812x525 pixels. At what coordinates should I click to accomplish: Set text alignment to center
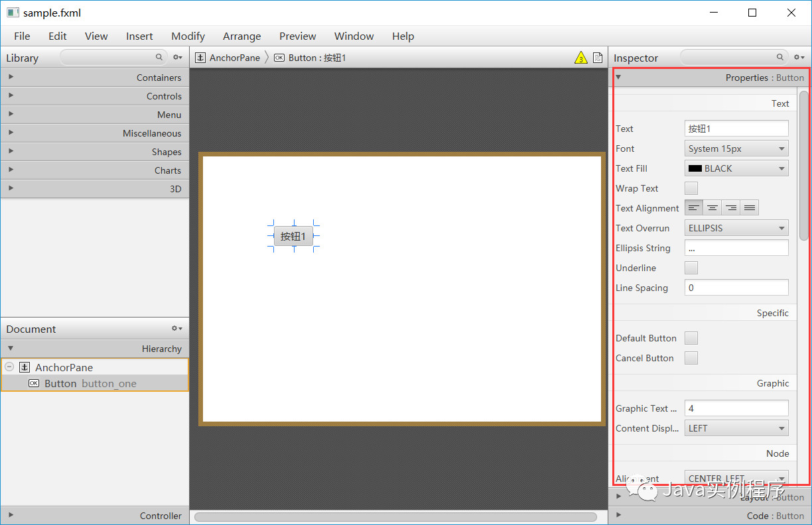click(x=712, y=207)
